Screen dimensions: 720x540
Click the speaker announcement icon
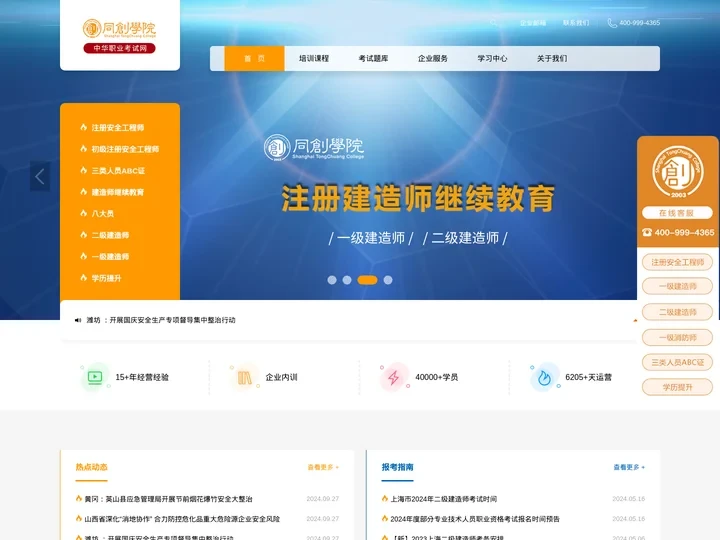(78, 320)
